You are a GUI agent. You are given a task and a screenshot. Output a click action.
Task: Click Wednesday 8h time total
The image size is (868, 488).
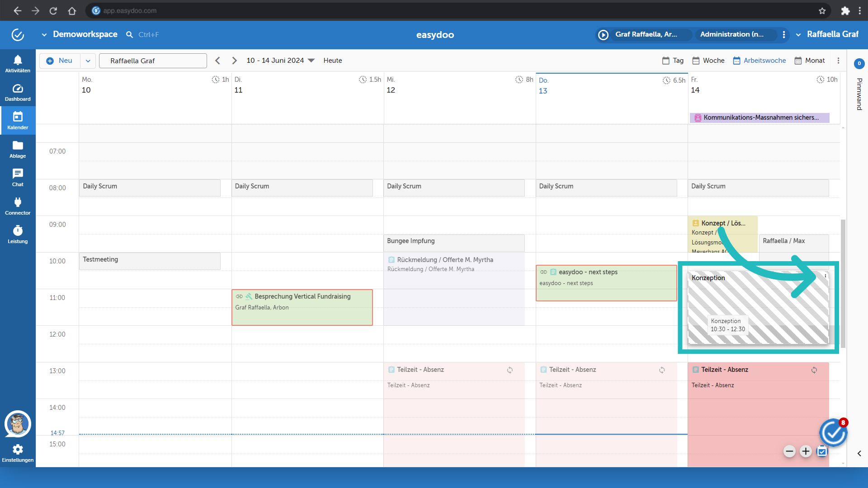(x=524, y=80)
